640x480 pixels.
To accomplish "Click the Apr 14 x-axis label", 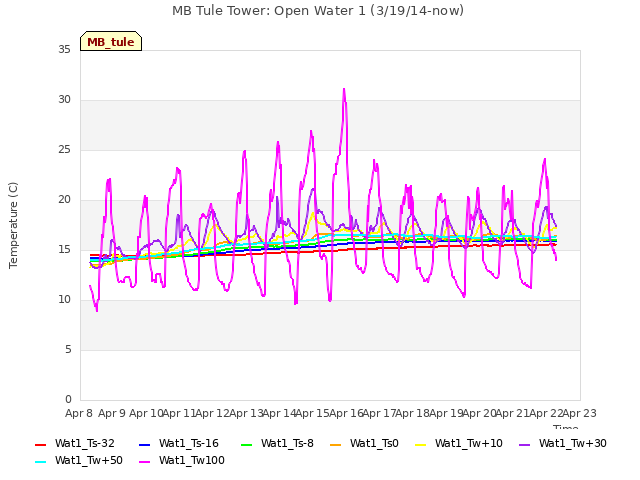I will pos(279,413).
